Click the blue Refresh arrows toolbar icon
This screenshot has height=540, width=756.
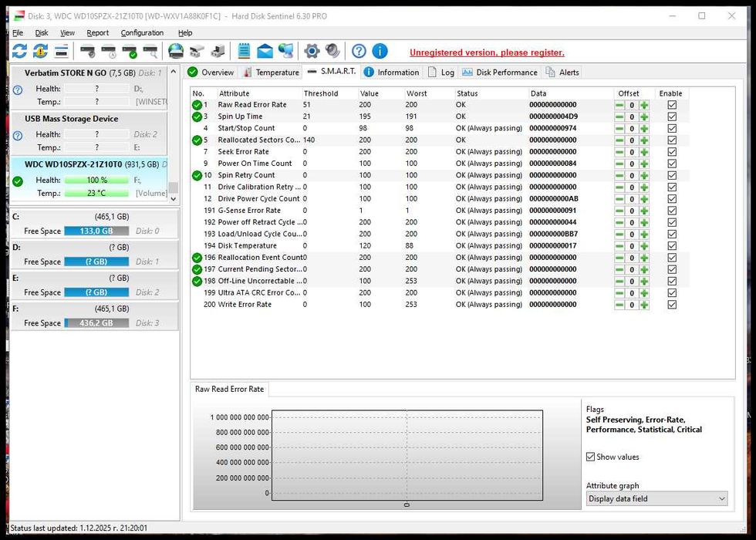click(19, 52)
